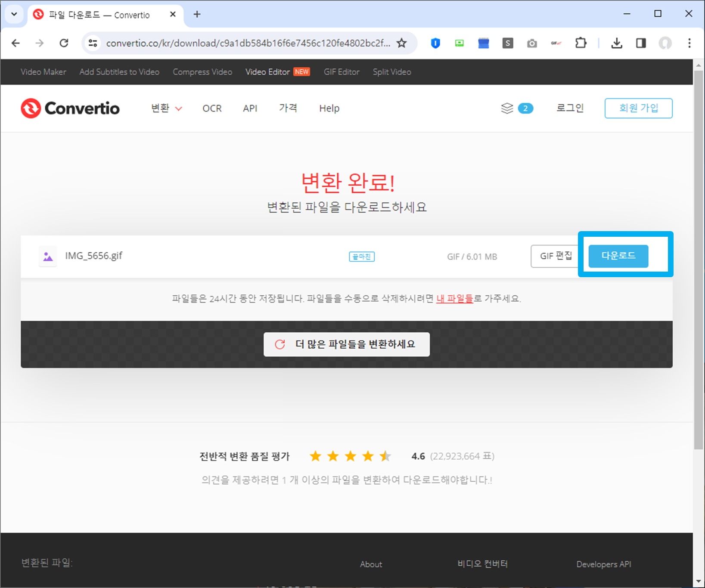Click the camera screenshot extension icon

[x=531, y=43]
